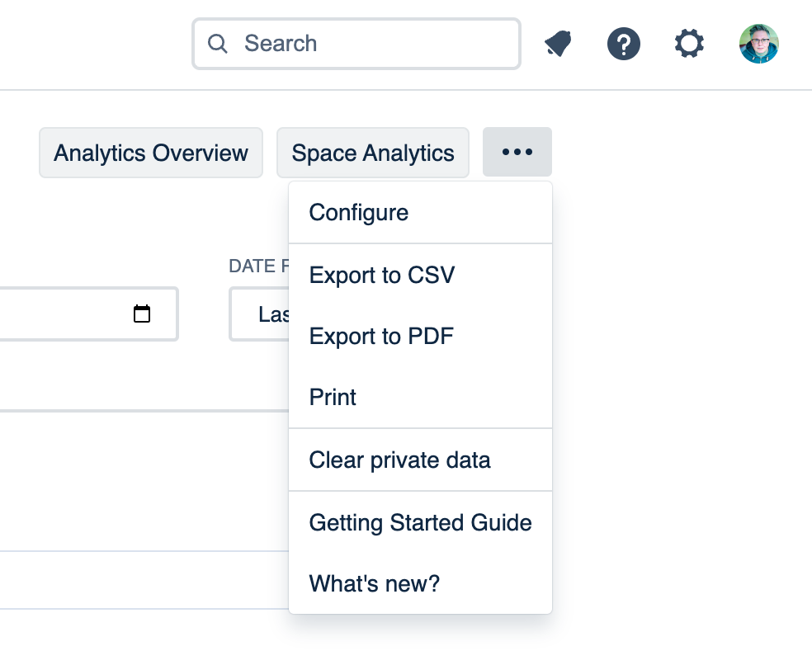
Task: Open the Getting Started Guide
Action: coord(420,523)
